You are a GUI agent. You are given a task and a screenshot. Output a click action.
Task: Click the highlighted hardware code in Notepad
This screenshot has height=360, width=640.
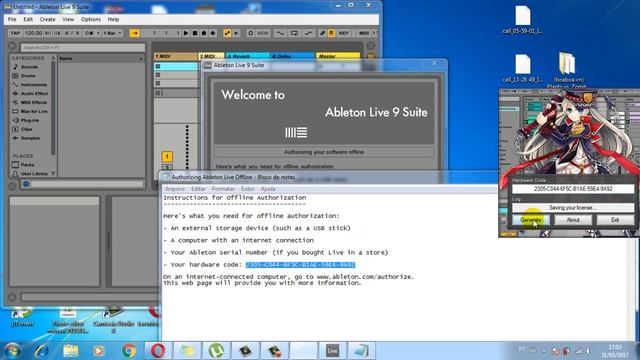(300, 265)
